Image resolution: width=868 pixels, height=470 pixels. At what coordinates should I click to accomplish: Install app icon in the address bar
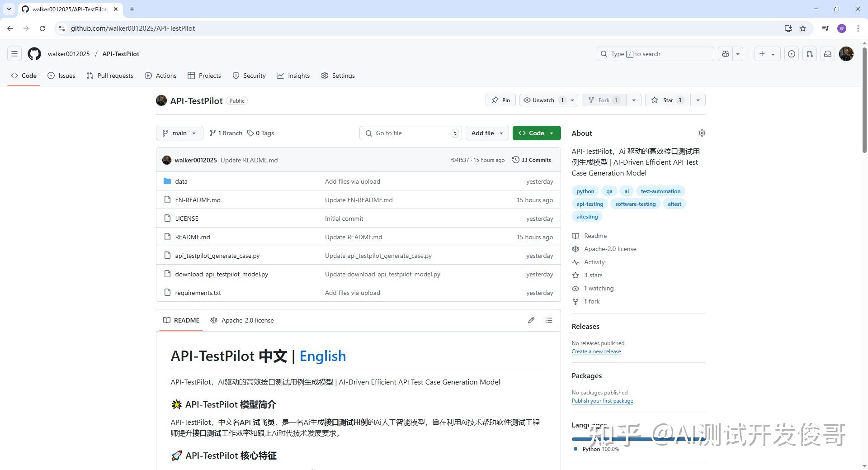click(788, 28)
